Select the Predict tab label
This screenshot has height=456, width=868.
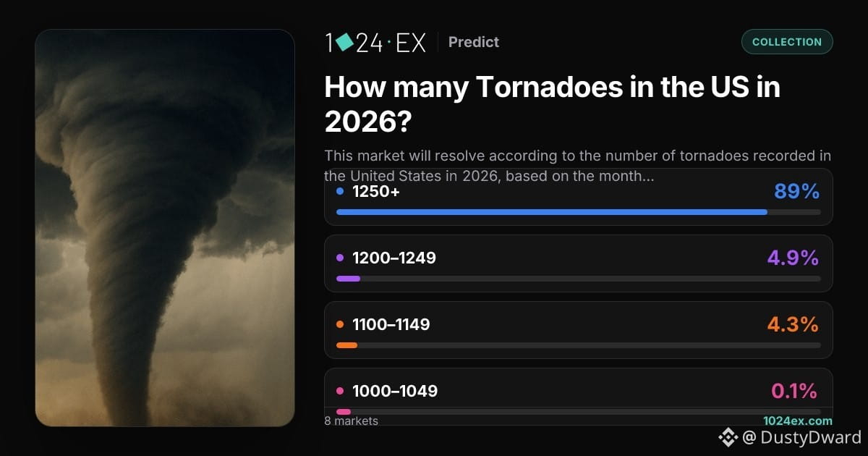point(474,42)
